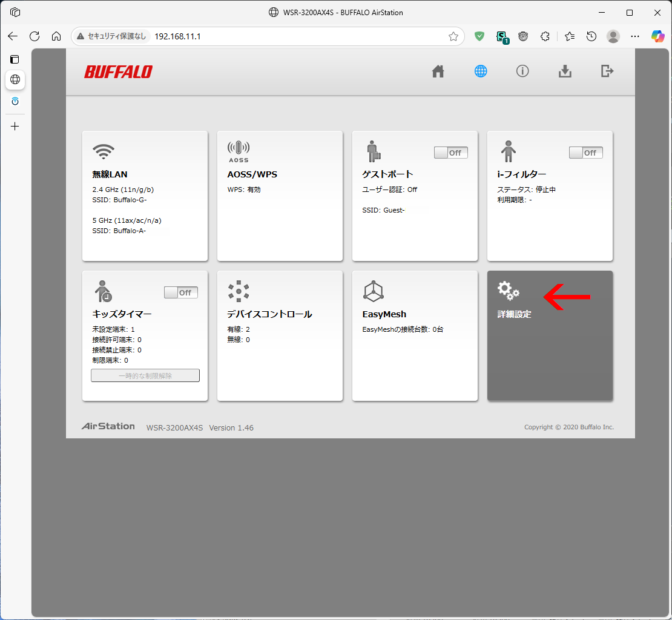The height and width of the screenshot is (620, 672).
Task: Add page to favorites star icon
Action: (453, 36)
